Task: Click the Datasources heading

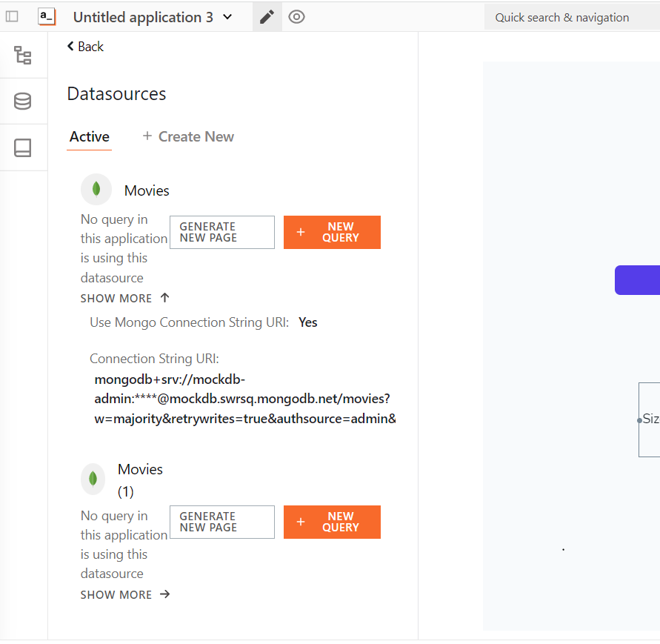Action: [x=116, y=94]
